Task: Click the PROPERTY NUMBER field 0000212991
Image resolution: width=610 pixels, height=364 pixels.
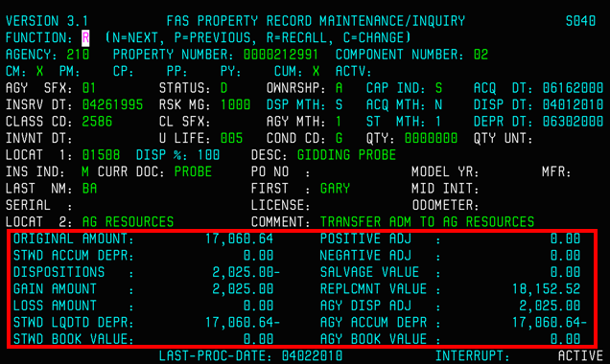Action: (x=281, y=55)
